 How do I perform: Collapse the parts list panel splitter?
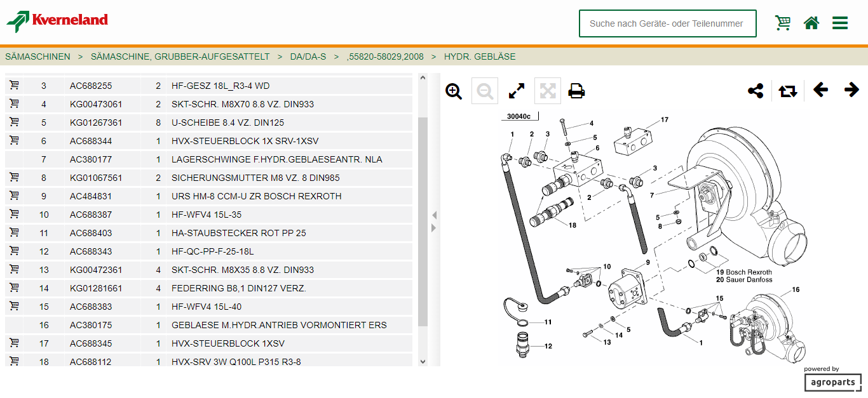pyautogui.click(x=434, y=215)
